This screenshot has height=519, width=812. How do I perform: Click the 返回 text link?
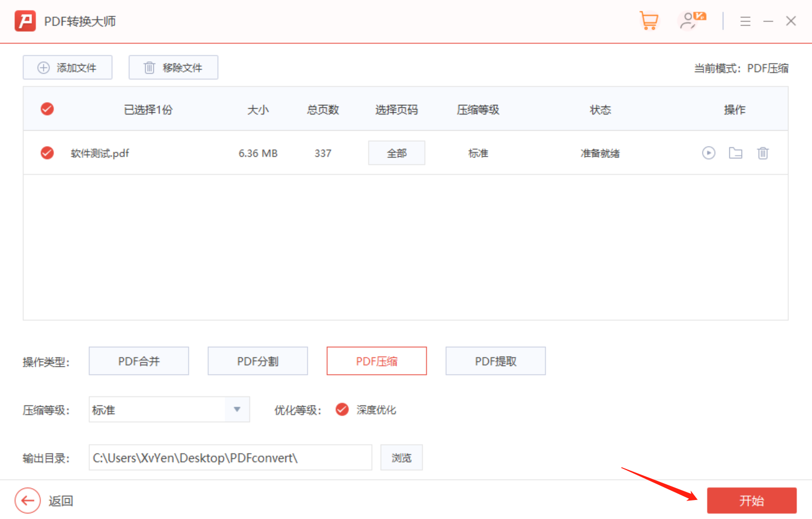(61, 501)
